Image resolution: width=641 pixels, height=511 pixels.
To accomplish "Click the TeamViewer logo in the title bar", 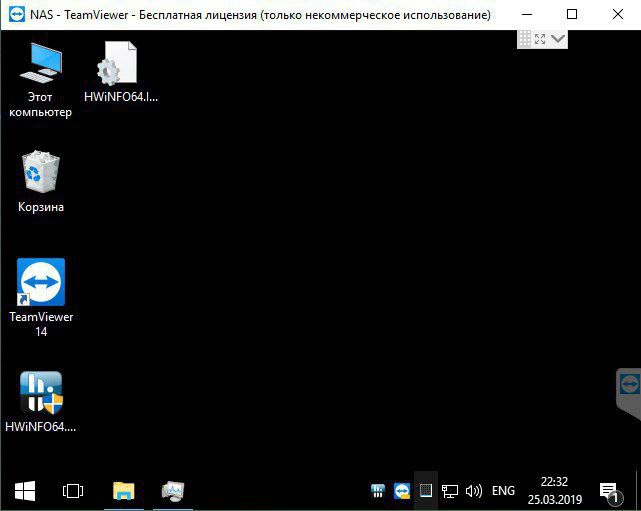I will [x=17, y=15].
